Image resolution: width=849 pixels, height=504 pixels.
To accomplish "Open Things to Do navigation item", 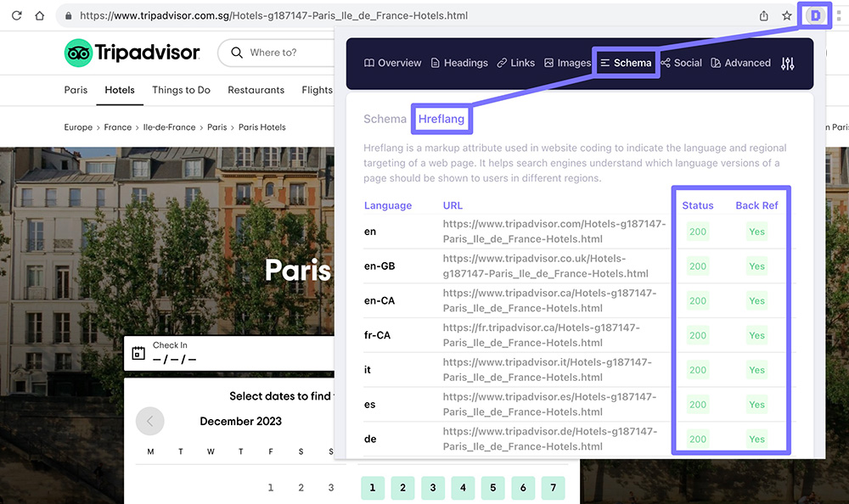I will [182, 90].
